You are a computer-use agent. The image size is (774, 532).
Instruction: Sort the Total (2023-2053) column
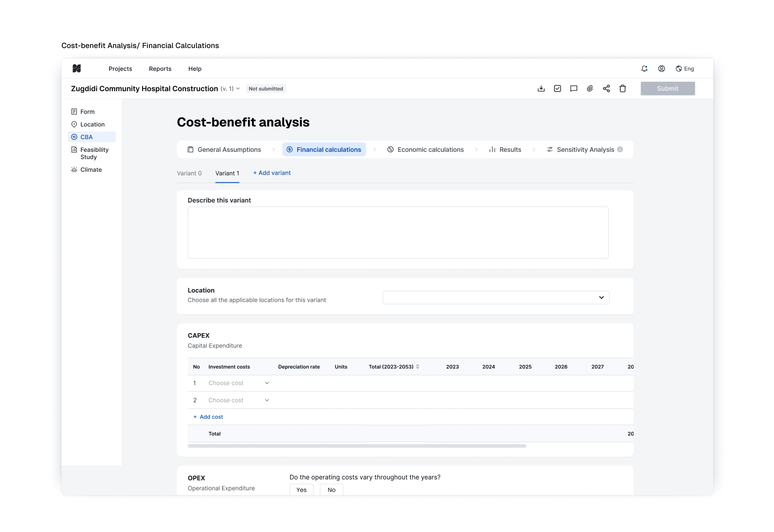(417, 367)
